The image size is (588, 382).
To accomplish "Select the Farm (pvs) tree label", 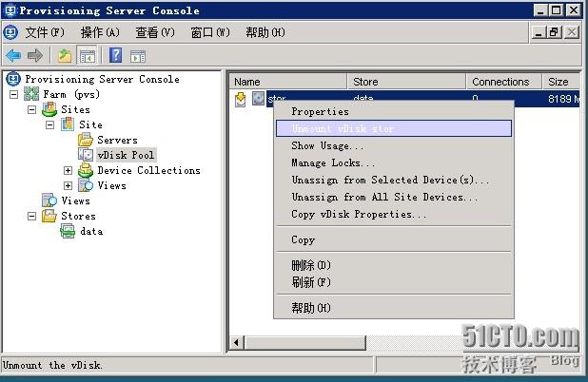I will [71, 94].
